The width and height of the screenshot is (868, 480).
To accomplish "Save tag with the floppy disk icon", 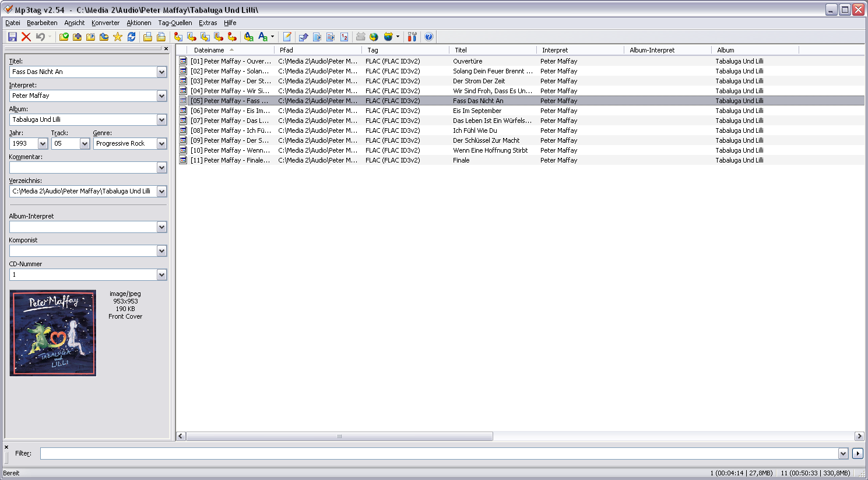I will pyautogui.click(x=12, y=37).
